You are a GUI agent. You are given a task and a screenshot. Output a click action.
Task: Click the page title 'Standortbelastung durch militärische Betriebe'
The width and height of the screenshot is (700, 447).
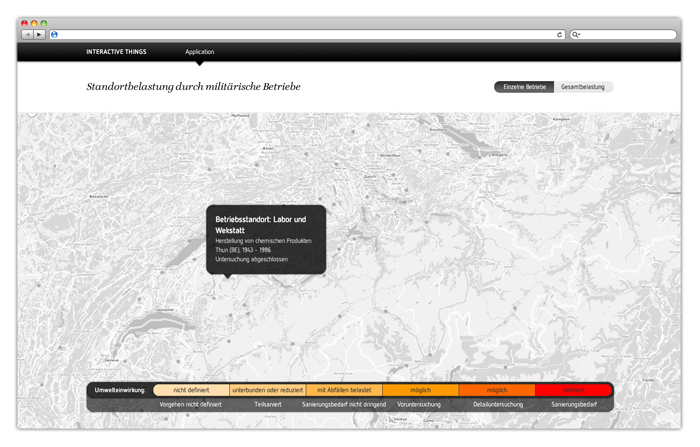click(x=193, y=87)
